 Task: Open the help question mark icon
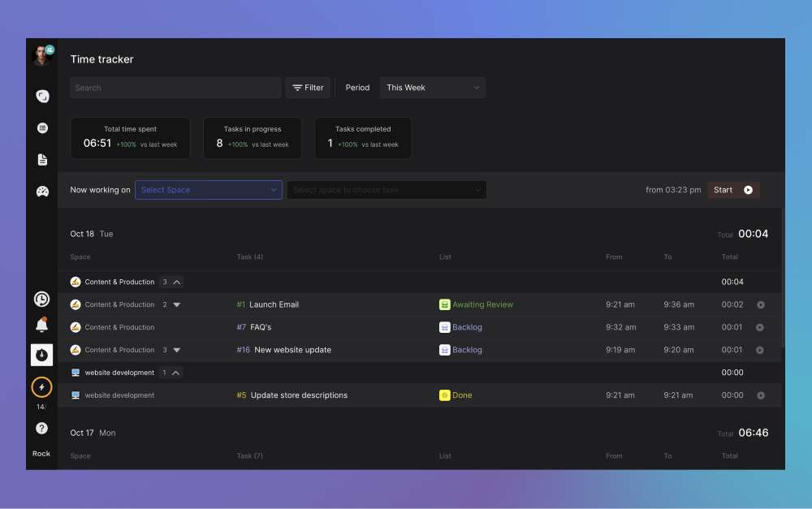pos(41,428)
